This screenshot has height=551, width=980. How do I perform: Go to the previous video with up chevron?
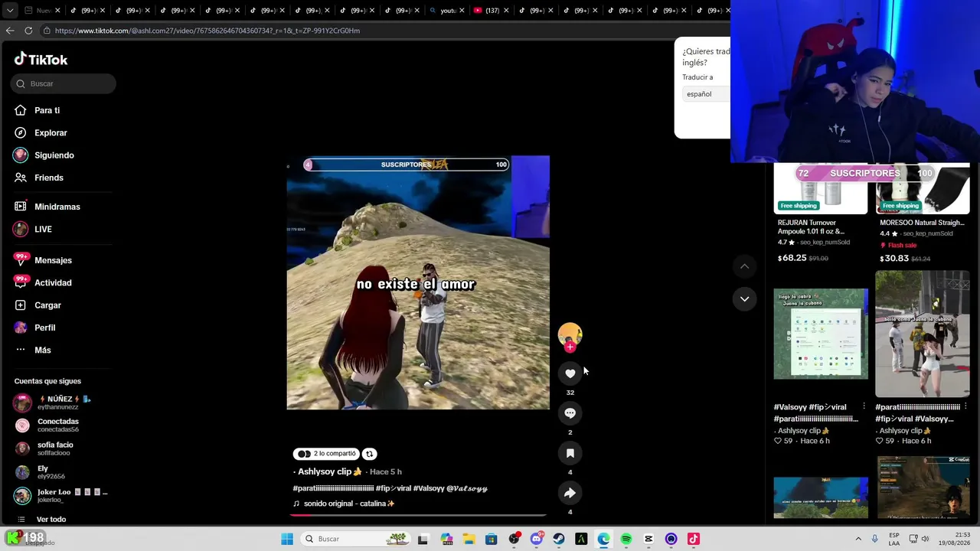[744, 266]
